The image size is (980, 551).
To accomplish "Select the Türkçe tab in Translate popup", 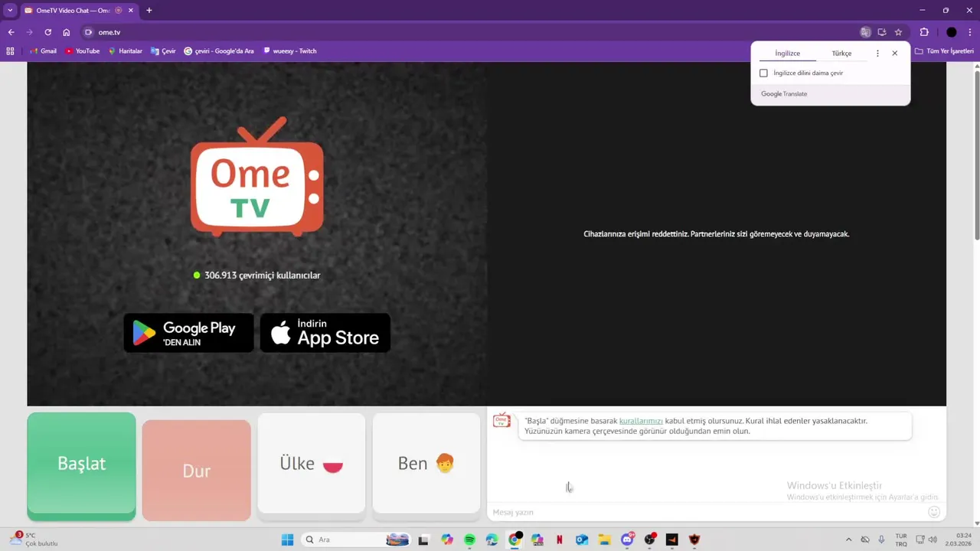I will [x=841, y=54].
